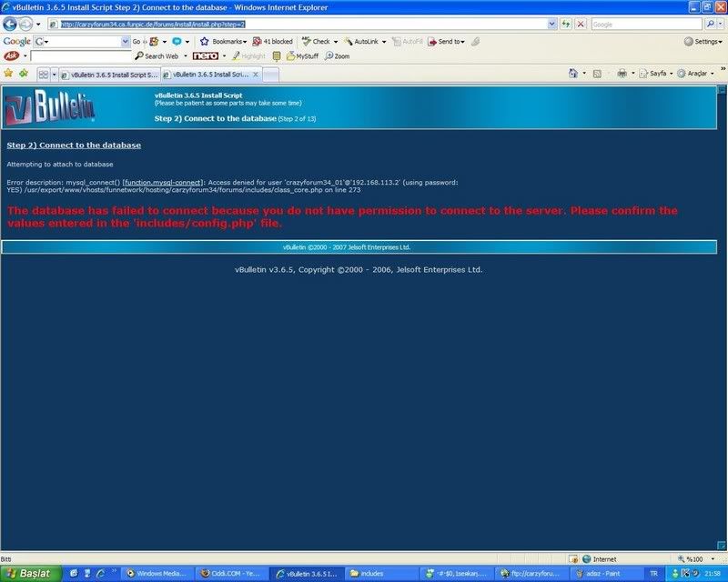
Task: Click the Quick Tabs grid icon
Action: [43, 75]
